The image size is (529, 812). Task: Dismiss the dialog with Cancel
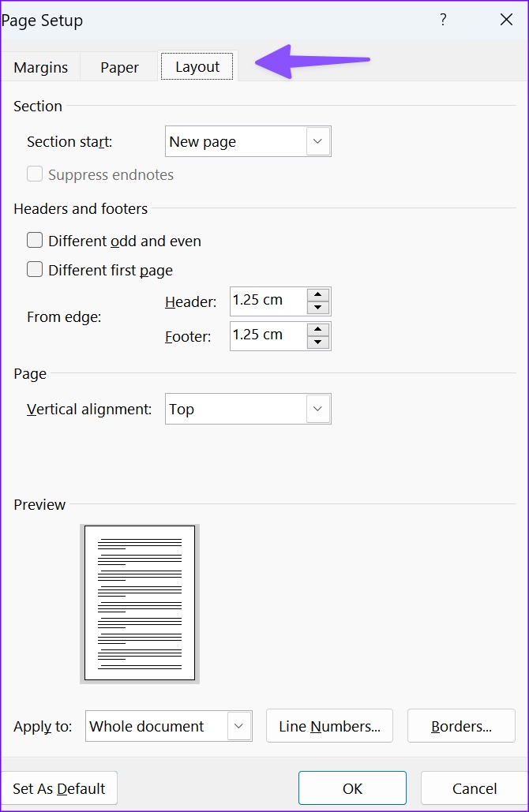click(x=474, y=788)
